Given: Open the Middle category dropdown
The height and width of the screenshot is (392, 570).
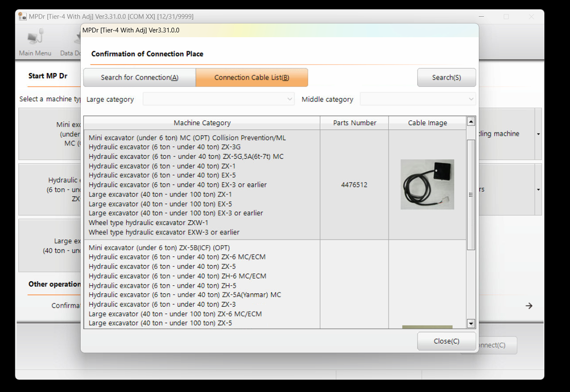Looking at the screenshot, I should [x=418, y=99].
